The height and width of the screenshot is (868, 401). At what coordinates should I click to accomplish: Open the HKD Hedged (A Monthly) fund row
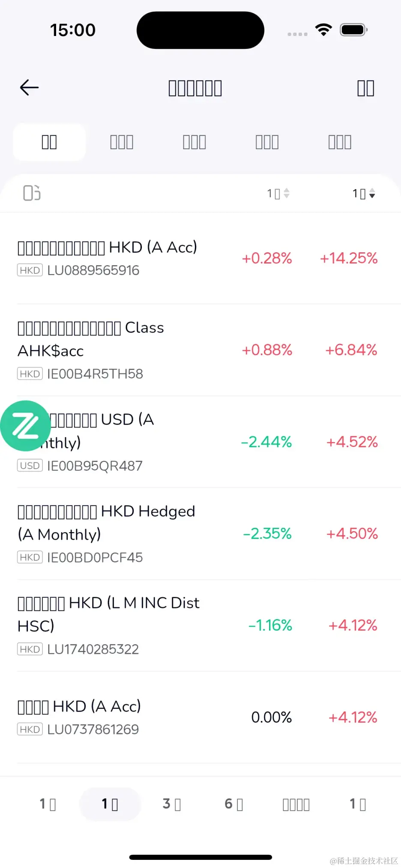(x=200, y=533)
